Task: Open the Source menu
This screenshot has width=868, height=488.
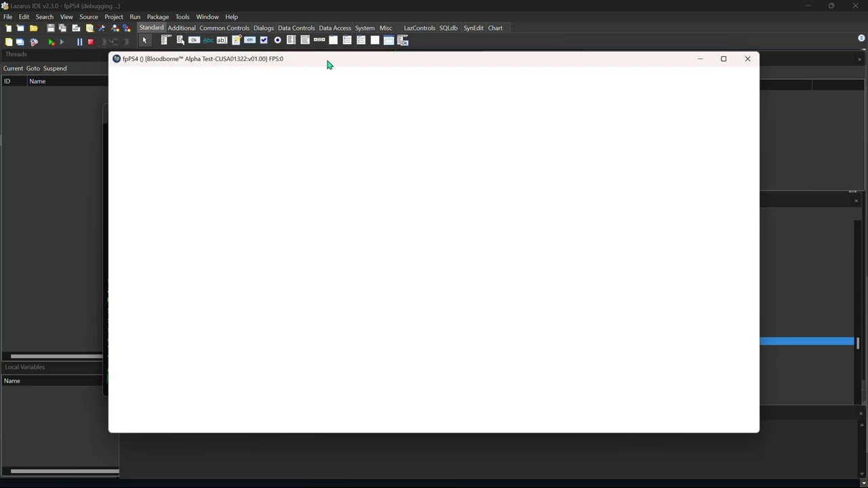Action: [x=89, y=17]
